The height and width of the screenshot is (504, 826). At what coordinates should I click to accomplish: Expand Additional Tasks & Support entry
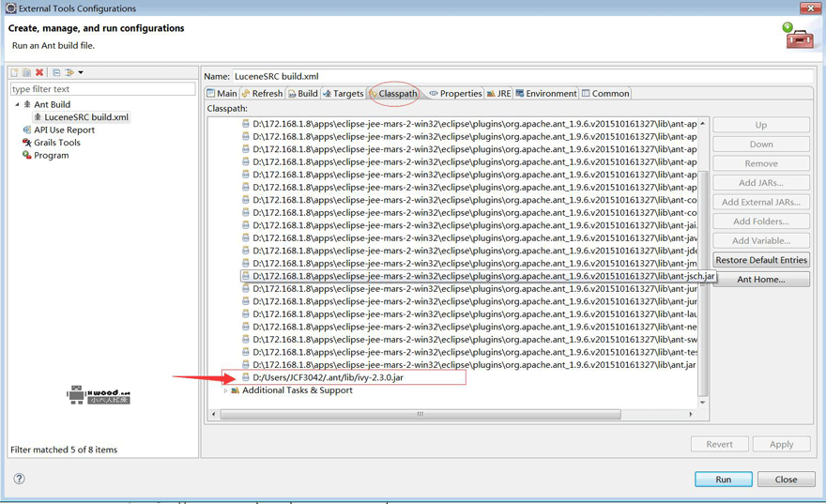[225, 390]
